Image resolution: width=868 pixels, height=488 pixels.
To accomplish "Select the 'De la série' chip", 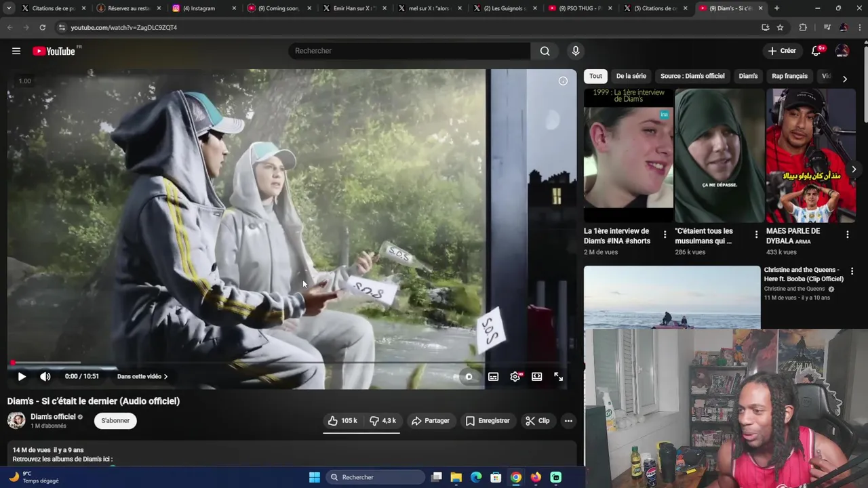I will pos(631,76).
